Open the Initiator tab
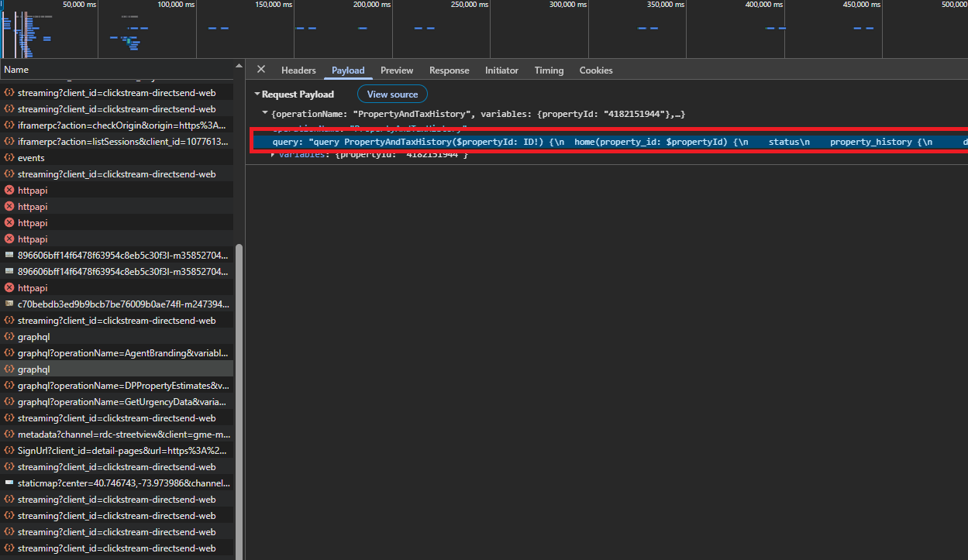This screenshot has height=560, width=968. click(501, 70)
